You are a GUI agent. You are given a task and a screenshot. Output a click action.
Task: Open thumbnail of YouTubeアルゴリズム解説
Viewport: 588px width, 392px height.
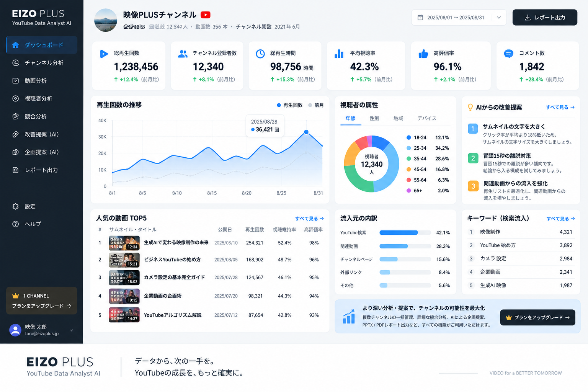click(124, 315)
